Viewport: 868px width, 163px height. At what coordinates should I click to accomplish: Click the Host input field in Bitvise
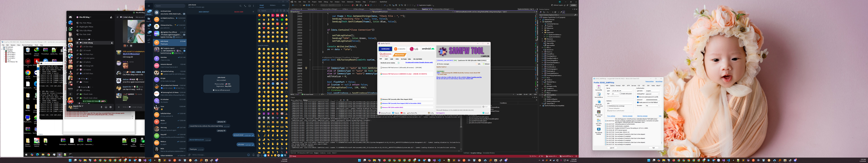coord(622,91)
